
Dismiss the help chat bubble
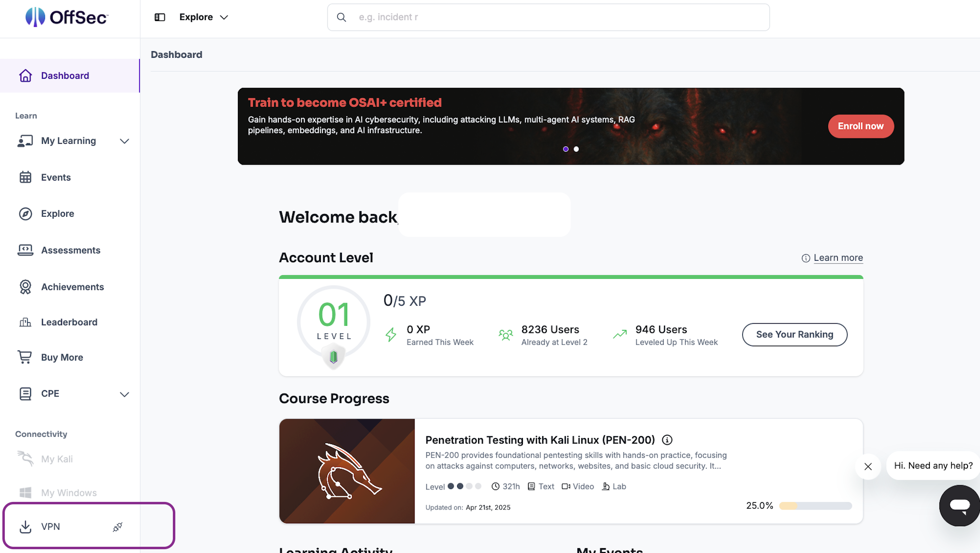pyautogui.click(x=868, y=467)
